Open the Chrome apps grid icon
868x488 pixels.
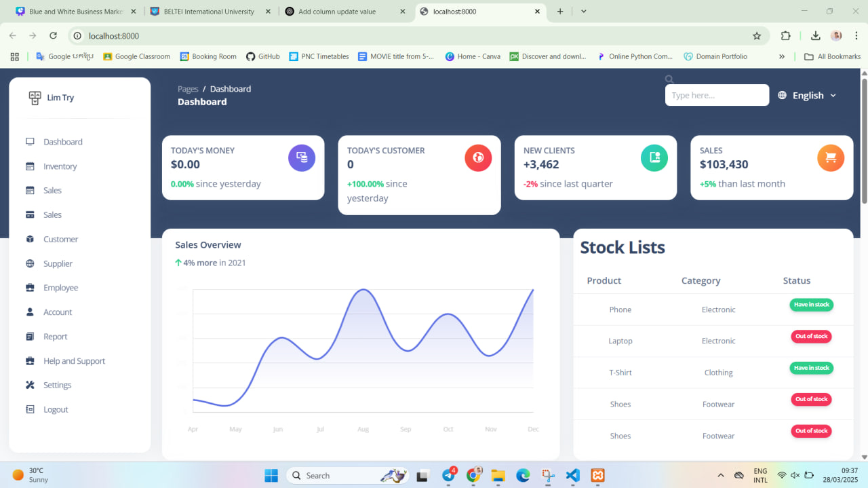[x=14, y=56]
